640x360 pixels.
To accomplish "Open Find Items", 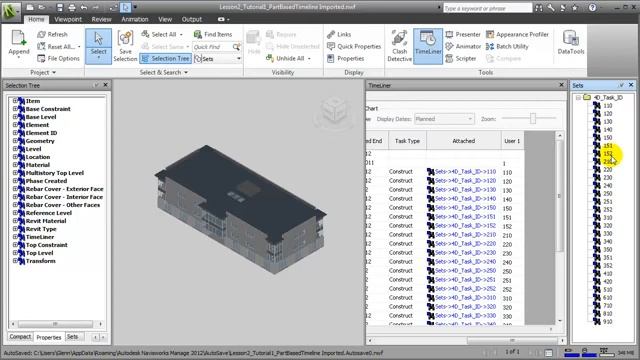I will click(x=213, y=34).
